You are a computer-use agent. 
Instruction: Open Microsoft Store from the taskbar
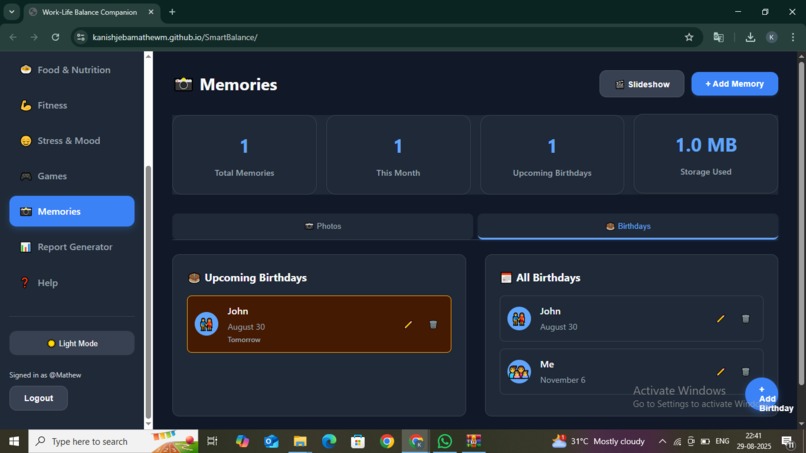(x=358, y=441)
